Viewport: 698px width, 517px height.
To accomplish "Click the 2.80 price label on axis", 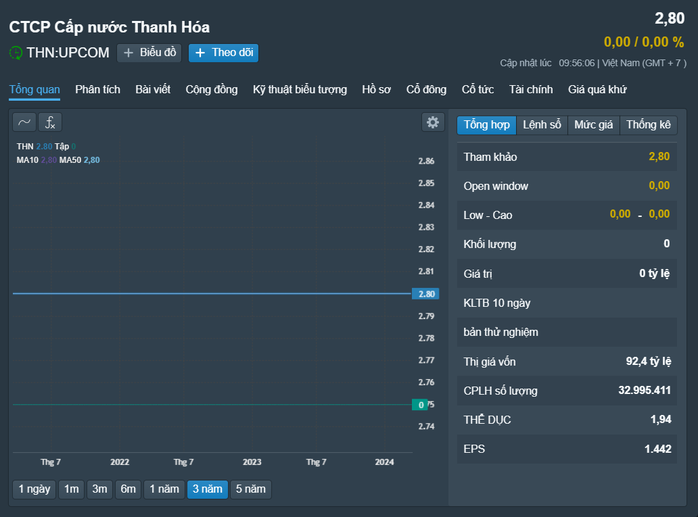I will coord(426,294).
